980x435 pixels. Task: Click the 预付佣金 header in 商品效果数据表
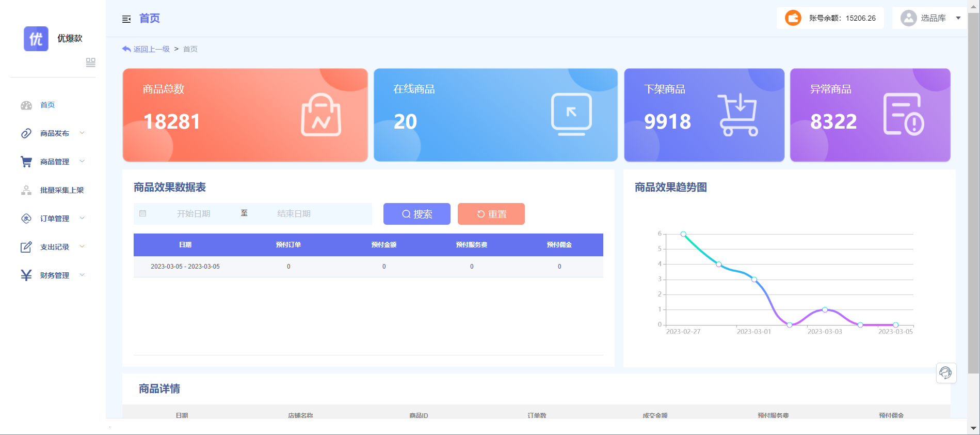(x=559, y=245)
